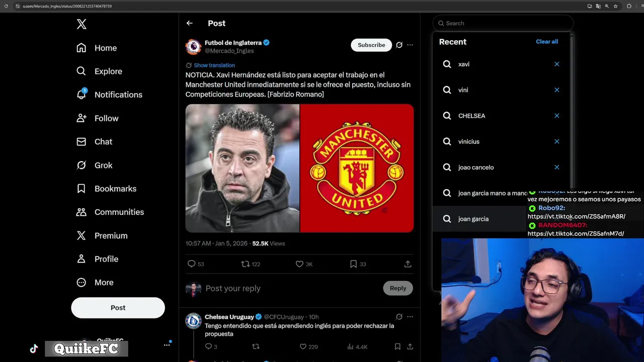The height and width of the screenshot is (362, 644).
Task: Remove vini from recent searches
Action: pos(557,90)
